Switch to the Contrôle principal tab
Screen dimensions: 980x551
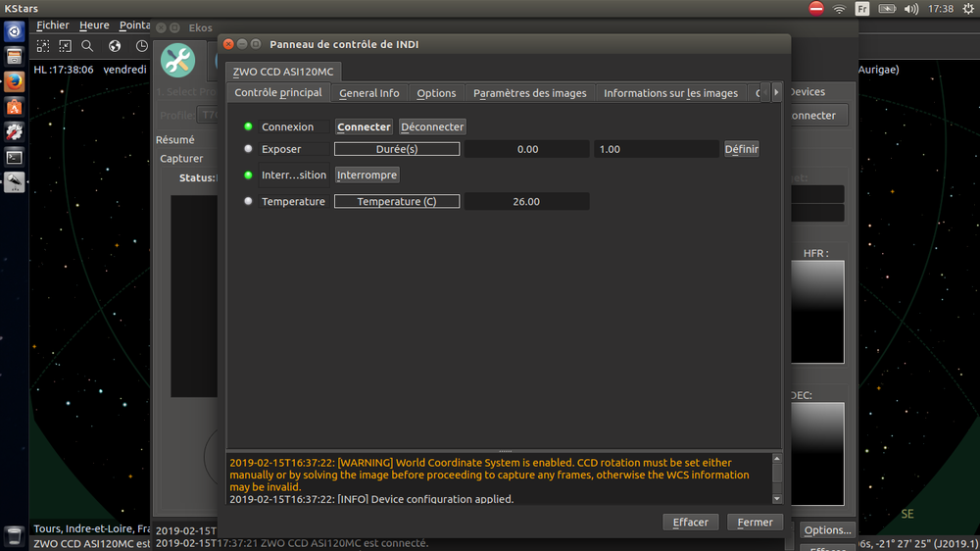[278, 92]
